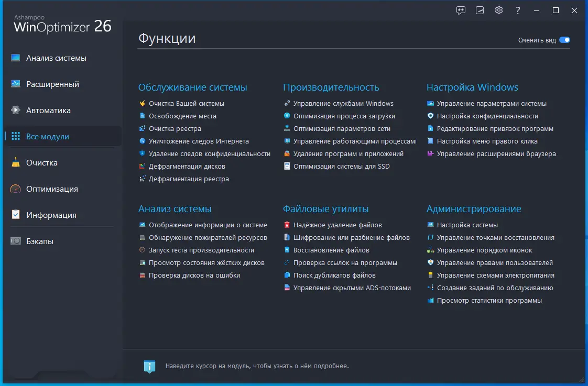Open settings gear icon
The width and height of the screenshot is (588, 386).
coord(499,10)
